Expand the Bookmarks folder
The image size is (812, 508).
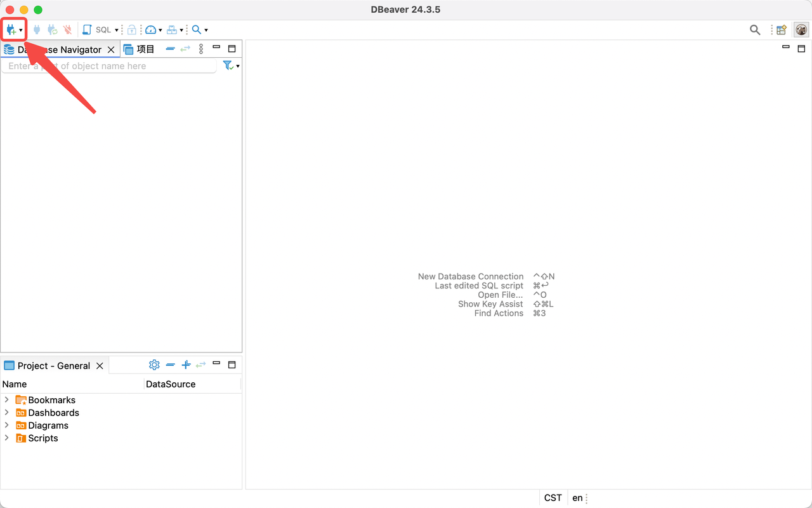7,400
